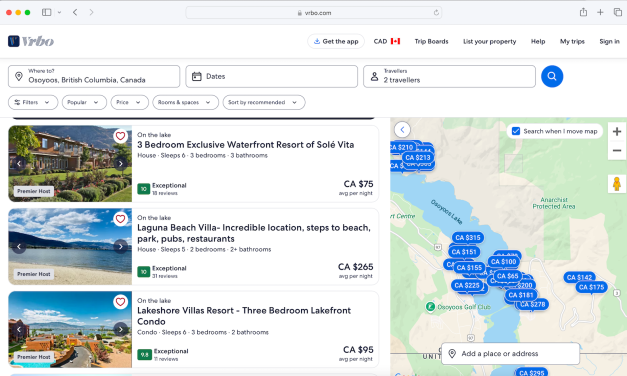Open Laguna Beach Villa listing title
The width and height of the screenshot is (627, 376).
pyautogui.click(x=254, y=233)
